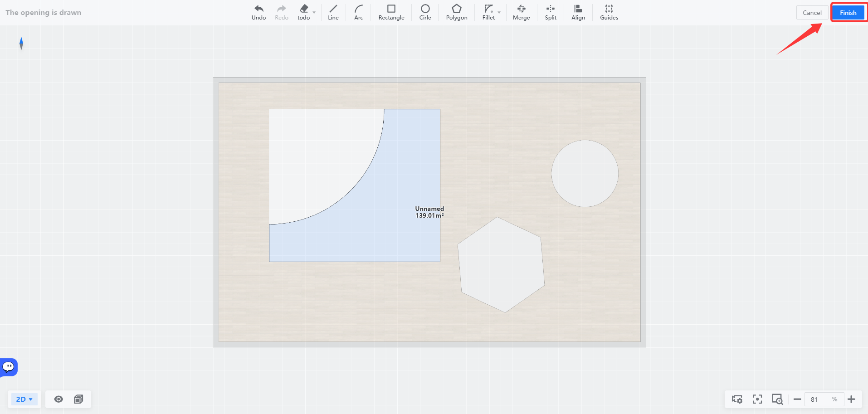Click the Redo tool
This screenshot has width=868, height=414.
click(x=282, y=12)
